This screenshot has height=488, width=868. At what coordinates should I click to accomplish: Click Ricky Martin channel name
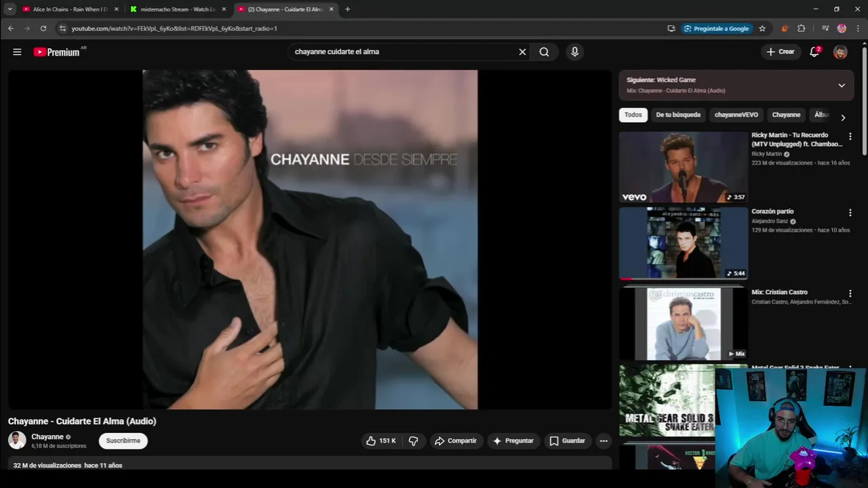(x=766, y=154)
